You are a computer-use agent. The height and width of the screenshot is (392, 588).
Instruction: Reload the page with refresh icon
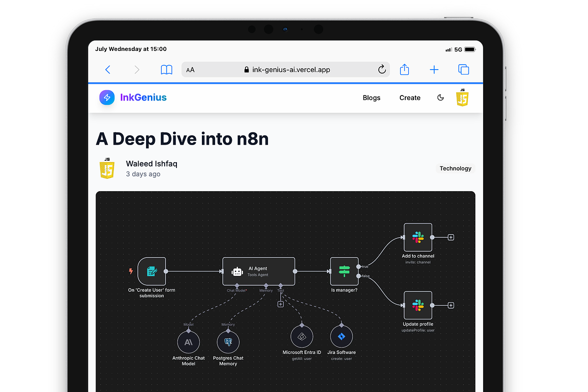pos(382,70)
